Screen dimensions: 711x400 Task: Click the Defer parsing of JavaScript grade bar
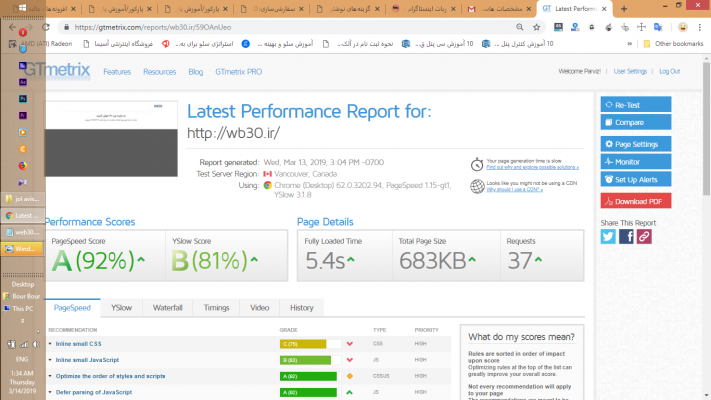pyautogui.click(x=310, y=392)
